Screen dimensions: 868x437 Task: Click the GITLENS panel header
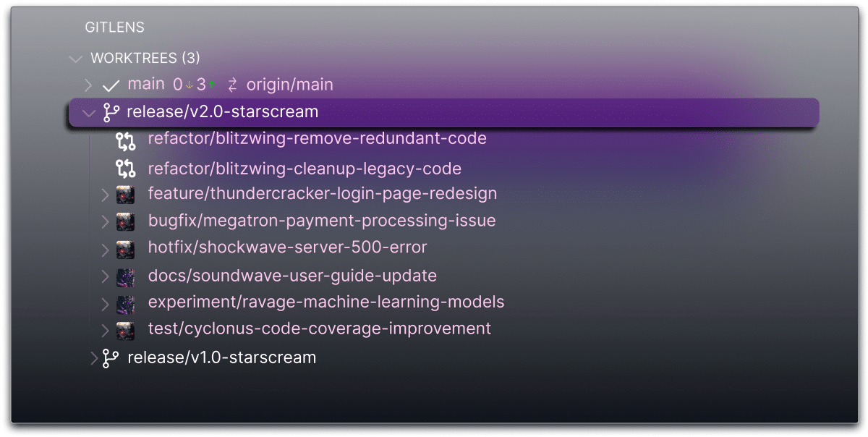[114, 27]
